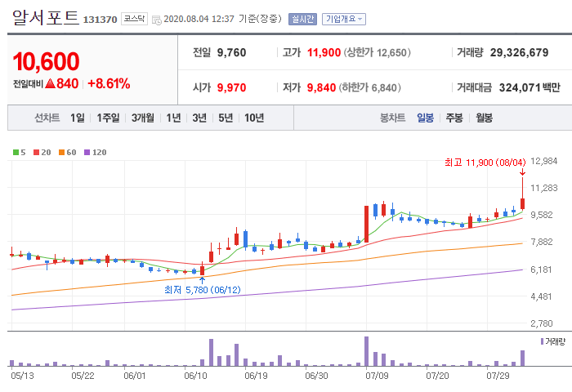Open the 10년 line chart
Viewport: 572px width, 392px height.
(x=254, y=118)
